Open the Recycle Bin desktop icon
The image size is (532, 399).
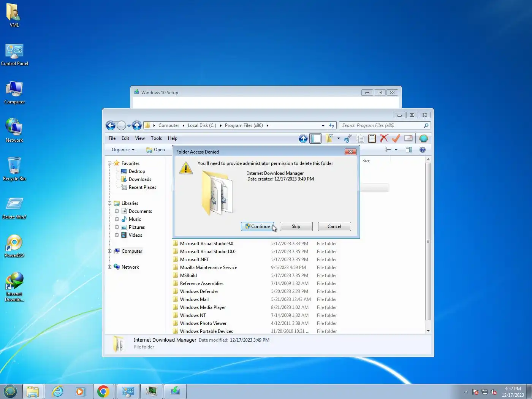14,169
